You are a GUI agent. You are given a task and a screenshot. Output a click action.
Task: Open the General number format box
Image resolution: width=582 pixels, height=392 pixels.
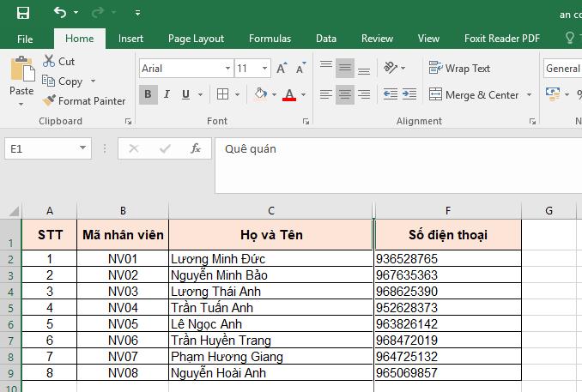pyautogui.click(x=563, y=69)
